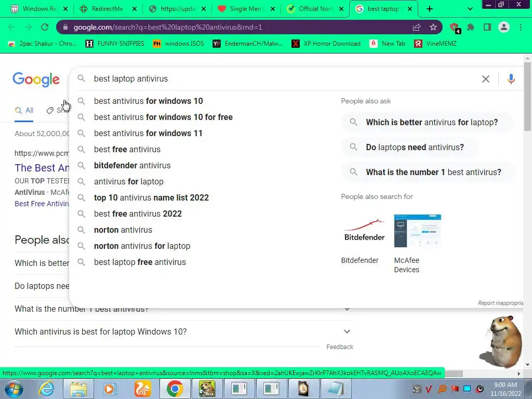Image resolution: width=532 pixels, height=399 pixels.
Task: Open the FUNNY SNIPPIES bookmark
Action: pyautogui.click(x=115, y=44)
